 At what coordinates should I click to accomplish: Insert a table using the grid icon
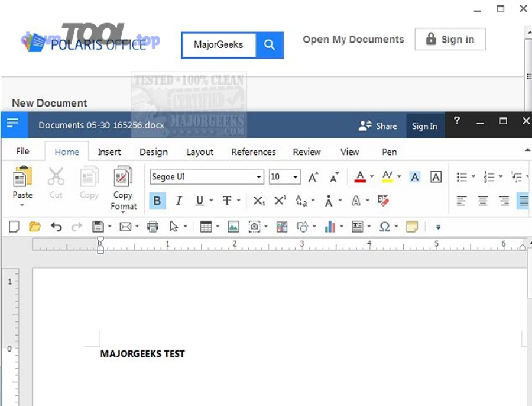coord(206,227)
